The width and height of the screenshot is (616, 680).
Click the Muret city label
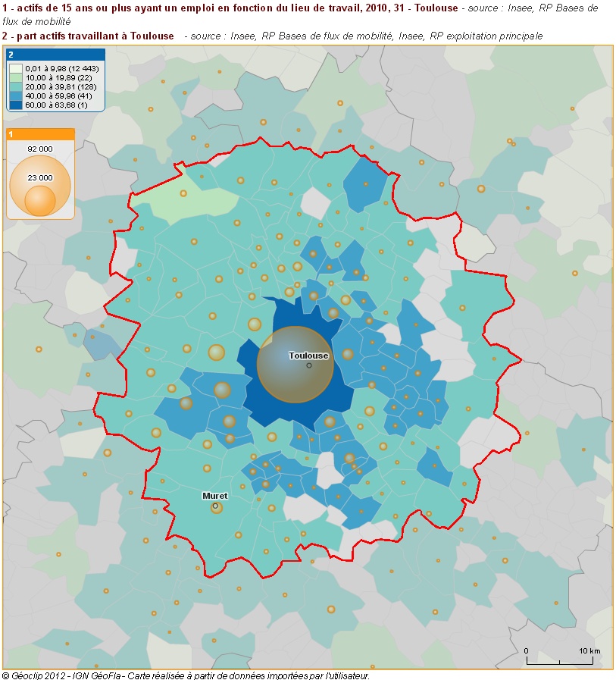(x=214, y=496)
